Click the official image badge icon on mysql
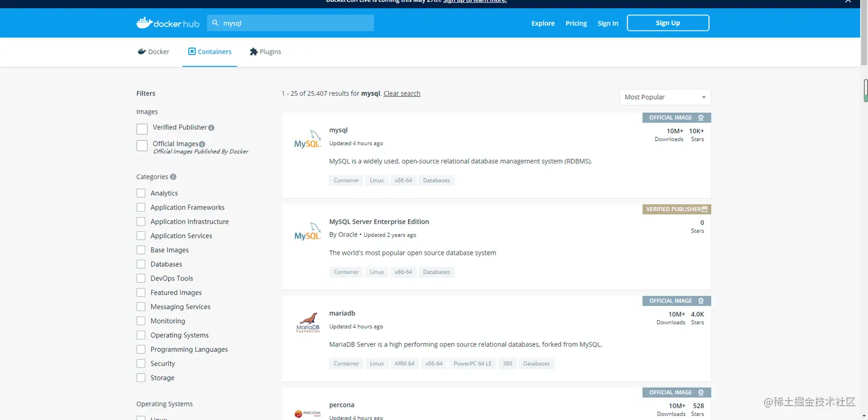Viewport: 868px width, 420px height. click(x=701, y=118)
